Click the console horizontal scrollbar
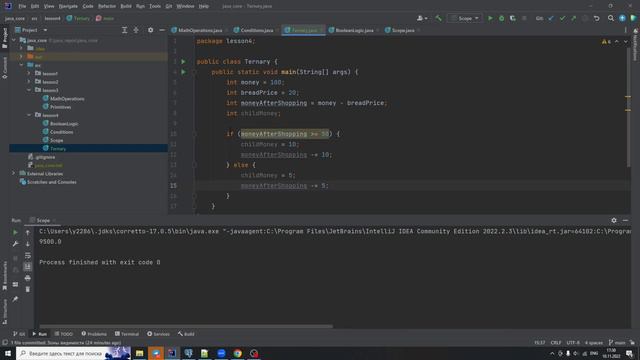 186,326
